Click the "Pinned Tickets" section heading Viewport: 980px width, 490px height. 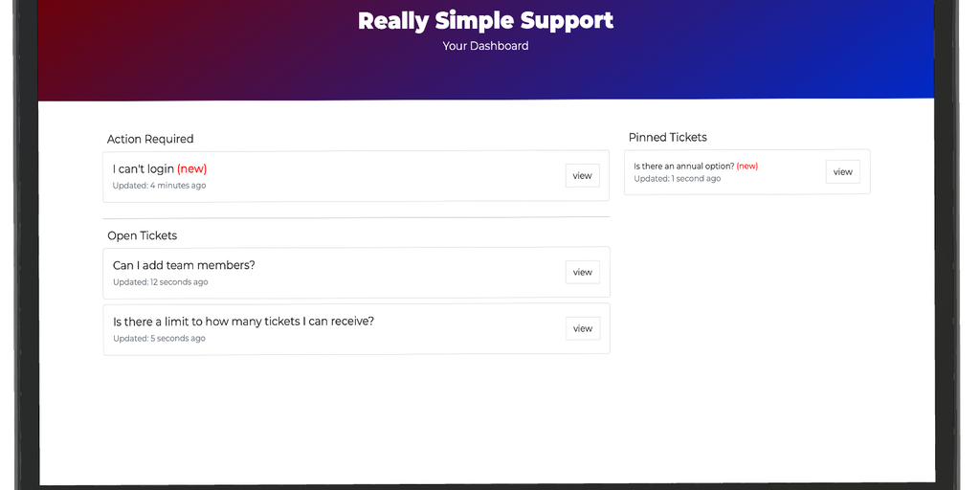(668, 138)
